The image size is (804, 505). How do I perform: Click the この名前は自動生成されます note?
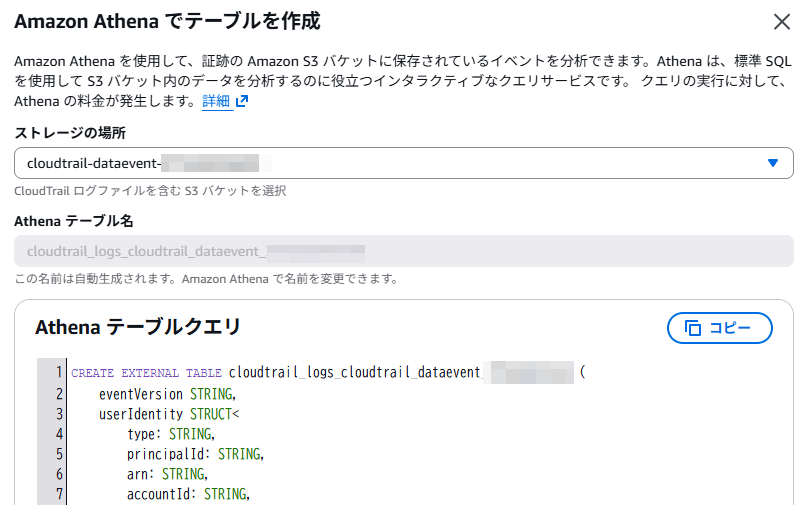click(x=206, y=279)
